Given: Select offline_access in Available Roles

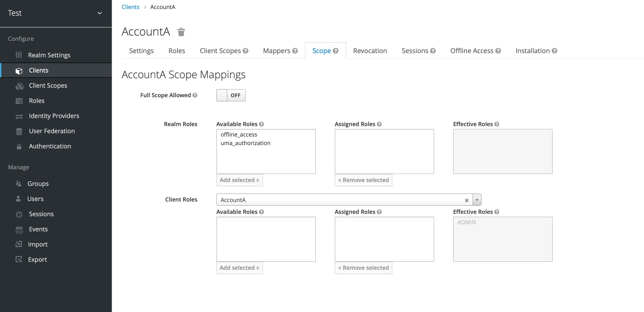Looking at the screenshot, I should click(239, 134).
